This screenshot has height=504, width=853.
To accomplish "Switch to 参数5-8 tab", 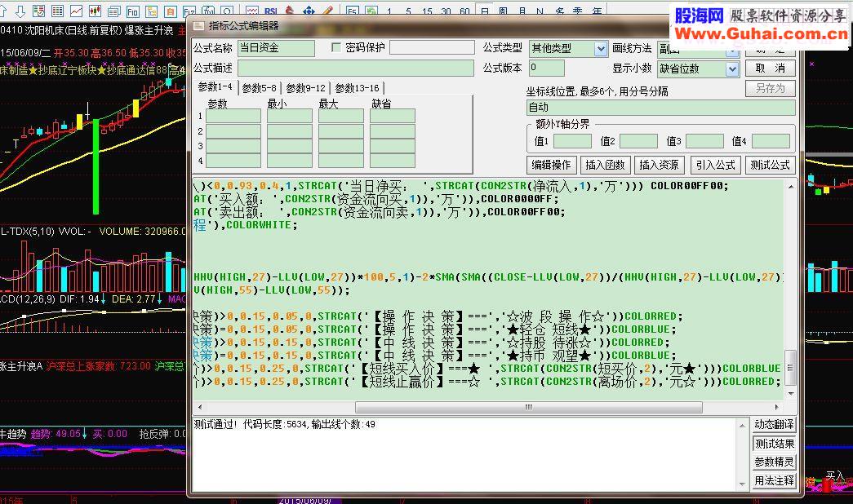I will pyautogui.click(x=260, y=88).
